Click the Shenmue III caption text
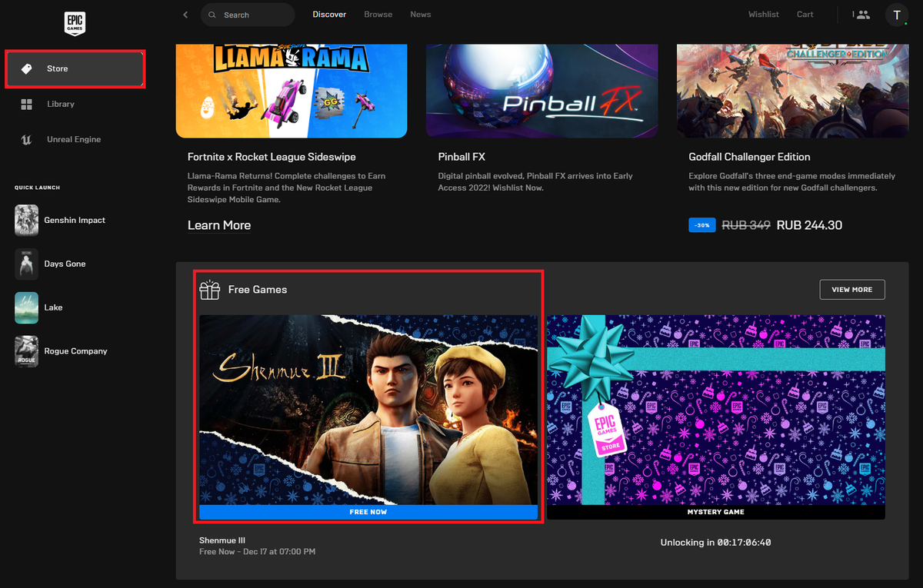 [222, 540]
